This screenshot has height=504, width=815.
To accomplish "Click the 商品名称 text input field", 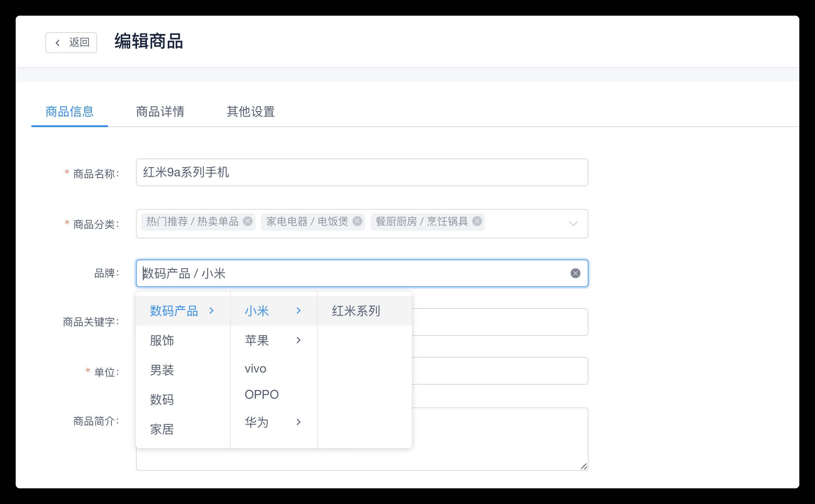I will pos(361,172).
